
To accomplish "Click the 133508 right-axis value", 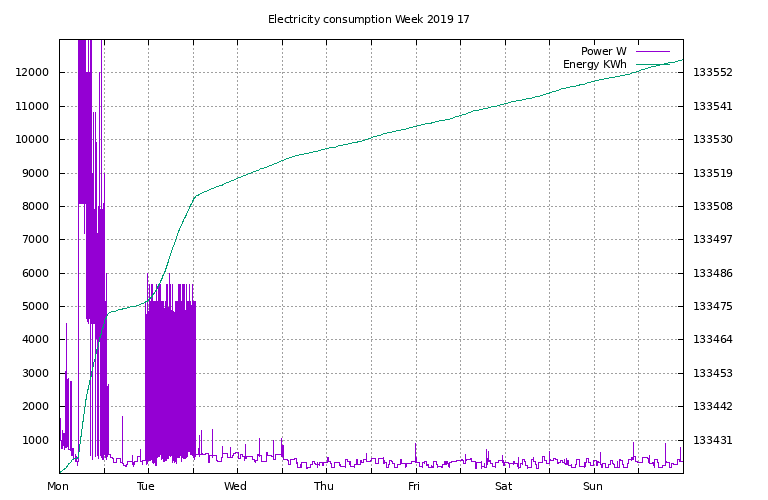I will (x=713, y=206).
